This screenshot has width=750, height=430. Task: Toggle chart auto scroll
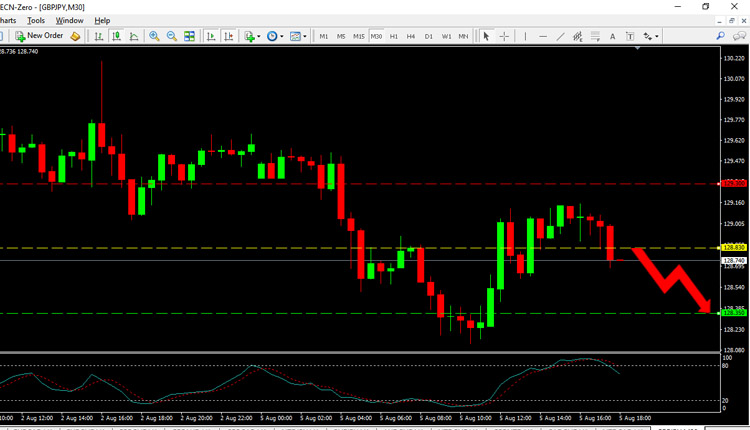pyautogui.click(x=211, y=36)
